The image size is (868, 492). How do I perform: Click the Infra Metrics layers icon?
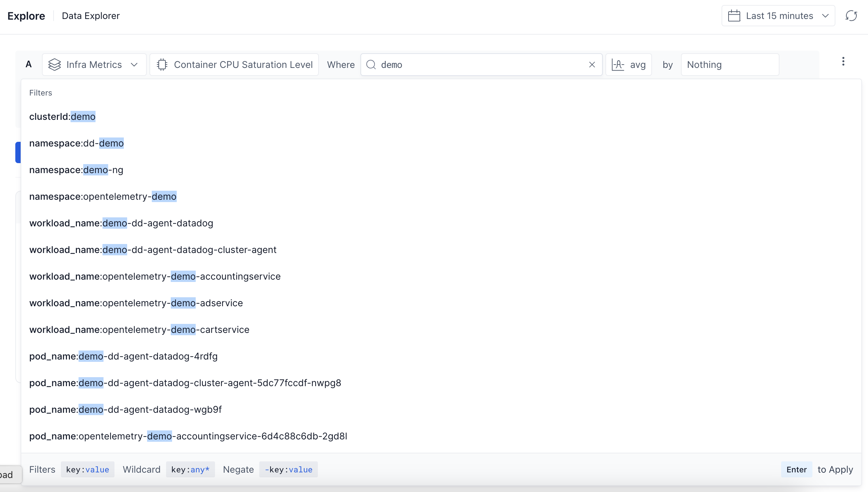click(x=54, y=65)
